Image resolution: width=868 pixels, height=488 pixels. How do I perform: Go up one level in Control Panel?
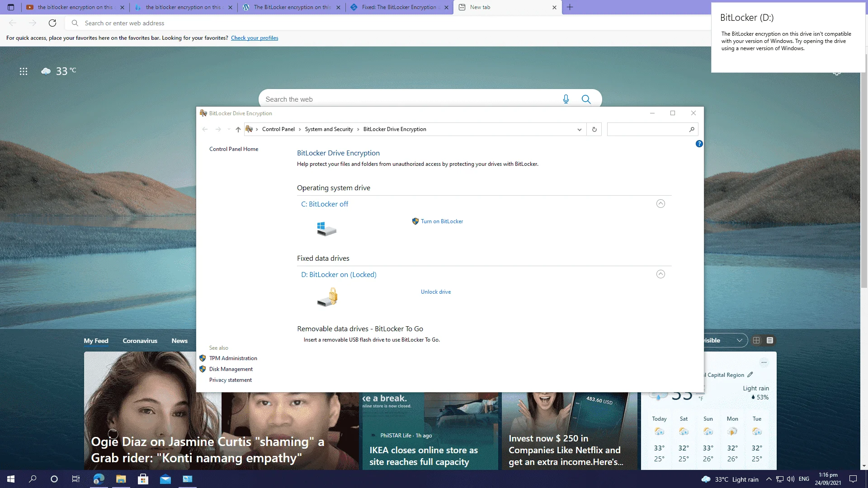238,129
